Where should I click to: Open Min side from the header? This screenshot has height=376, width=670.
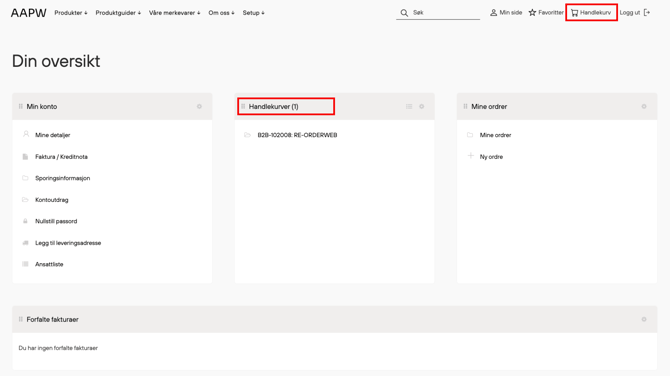[x=506, y=13]
